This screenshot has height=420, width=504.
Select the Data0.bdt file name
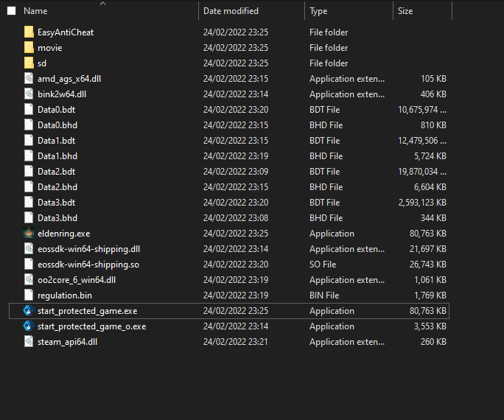56,110
